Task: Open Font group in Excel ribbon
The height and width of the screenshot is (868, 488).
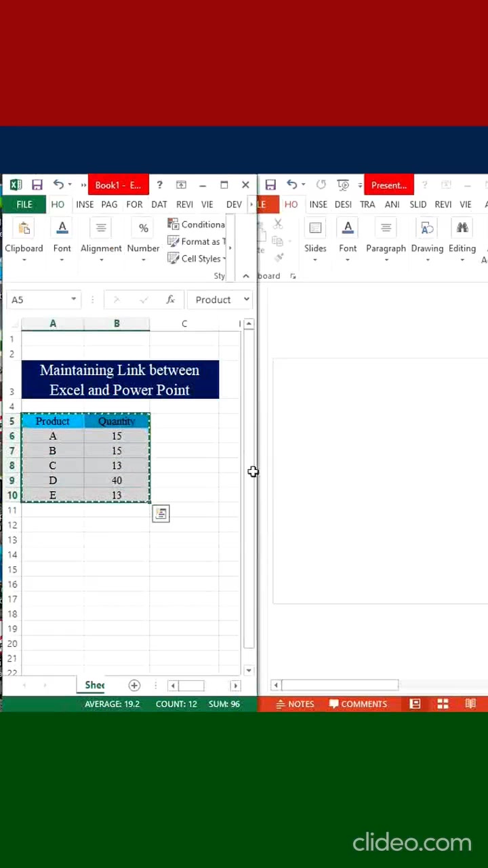Action: tap(62, 241)
